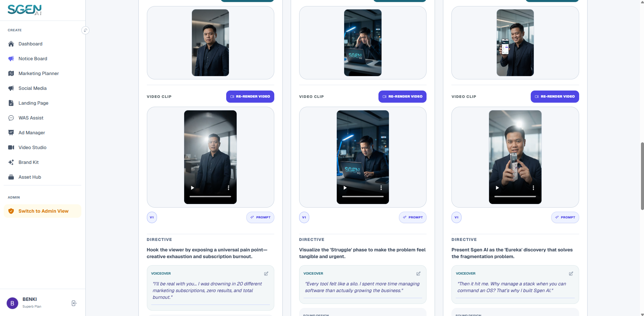This screenshot has height=316, width=644.
Task: Open Brand Kit menu item
Action: (42, 162)
